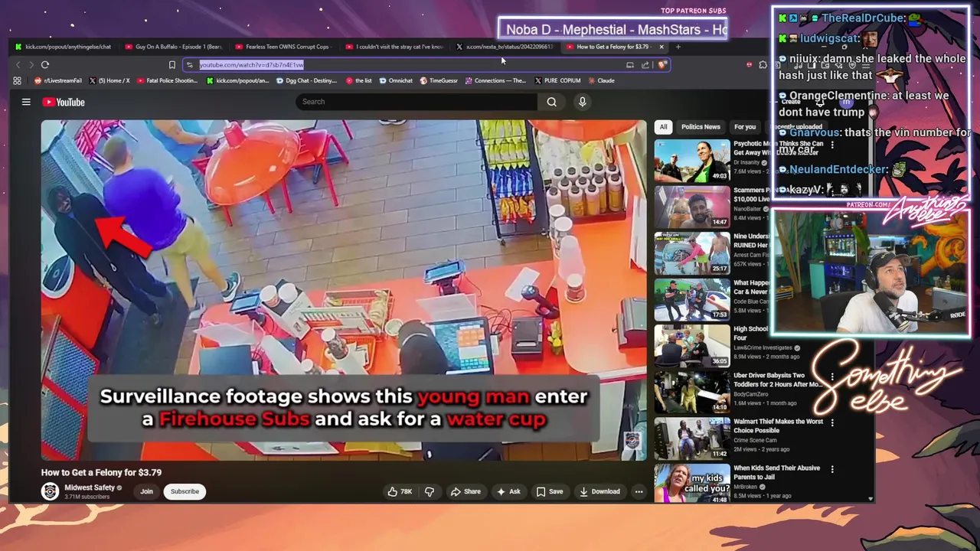The width and height of the screenshot is (980, 551).
Task: Click the Midwest Safety channel name
Action: tap(90, 487)
